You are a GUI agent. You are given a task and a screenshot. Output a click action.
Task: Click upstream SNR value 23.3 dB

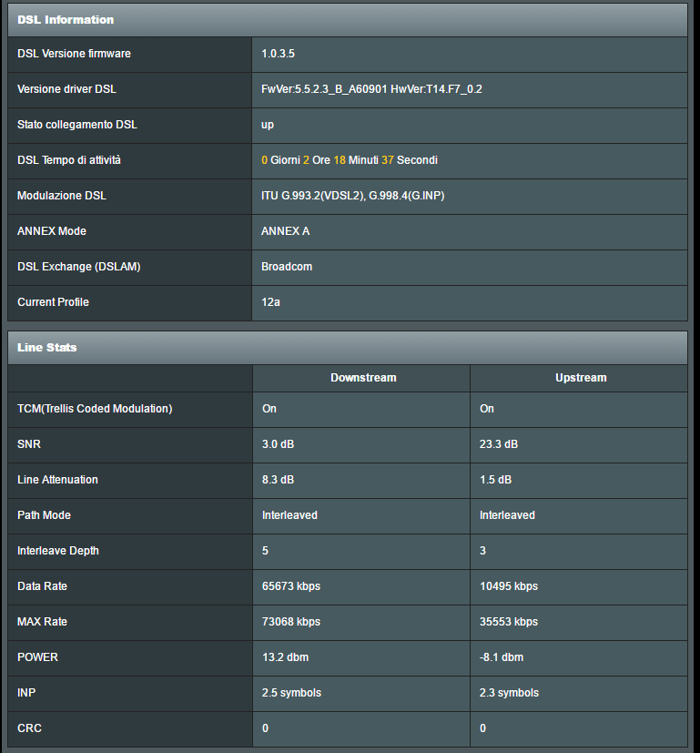pyautogui.click(x=499, y=444)
